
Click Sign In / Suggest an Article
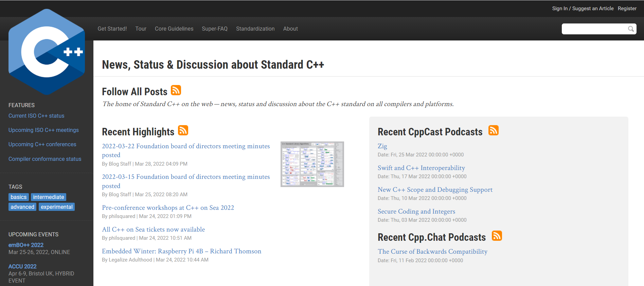583,9
